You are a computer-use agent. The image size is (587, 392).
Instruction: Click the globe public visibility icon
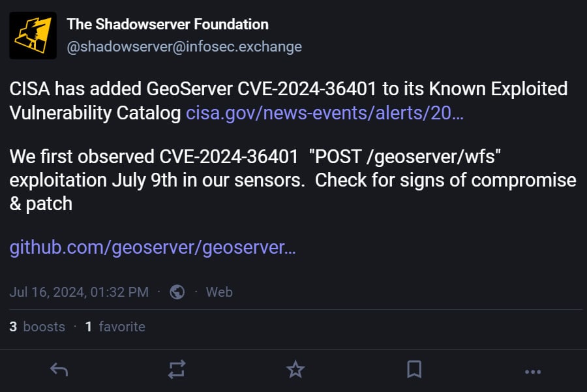(x=177, y=292)
